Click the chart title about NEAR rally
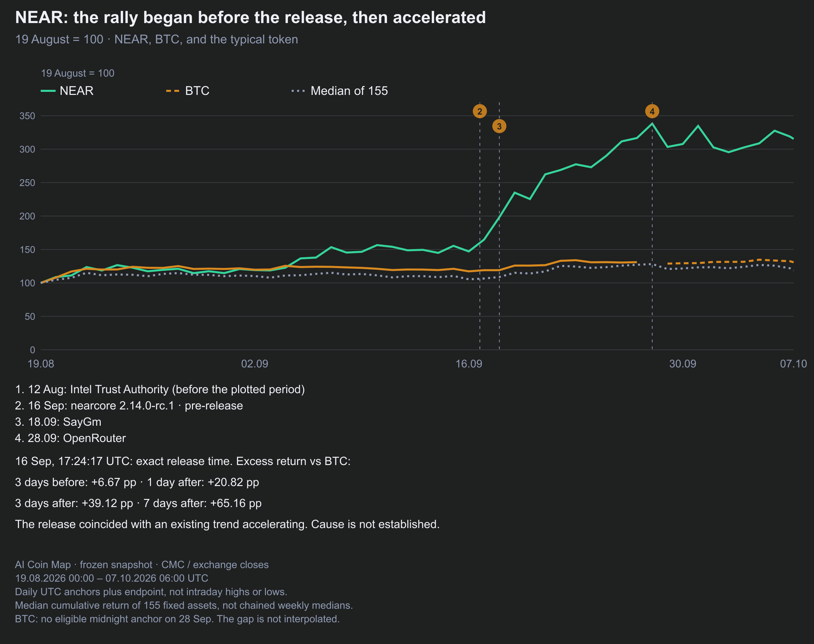 click(250, 17)
